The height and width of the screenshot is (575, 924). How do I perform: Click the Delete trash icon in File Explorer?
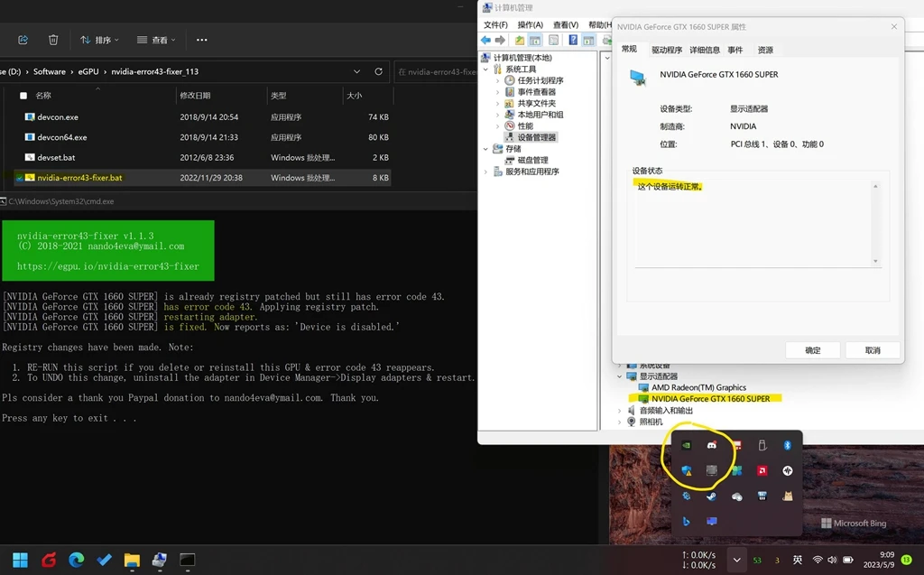click(53, 40)
